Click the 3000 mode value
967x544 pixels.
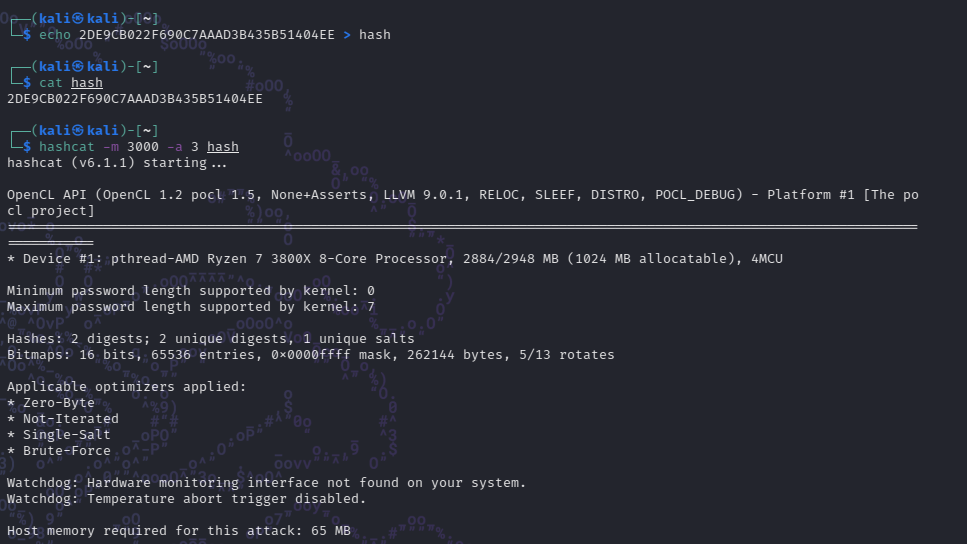coord(142,147)
